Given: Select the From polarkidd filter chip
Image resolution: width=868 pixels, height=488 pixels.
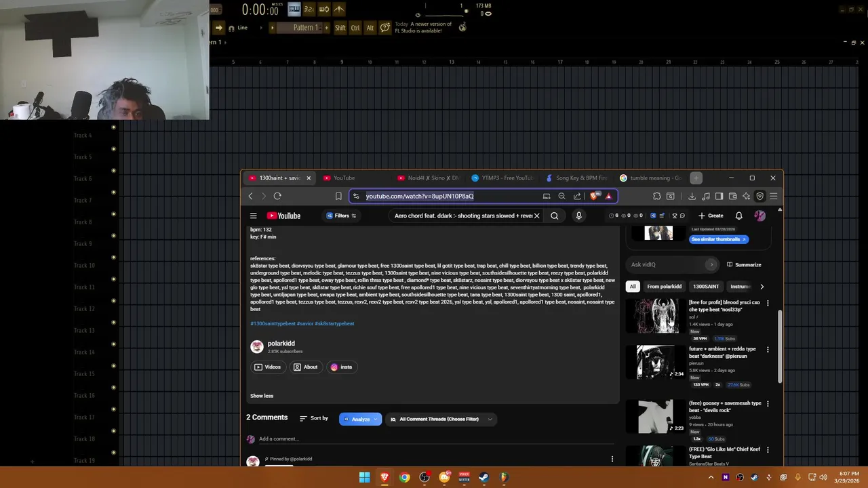Looking at the screenshot, I should pos(664,287).
